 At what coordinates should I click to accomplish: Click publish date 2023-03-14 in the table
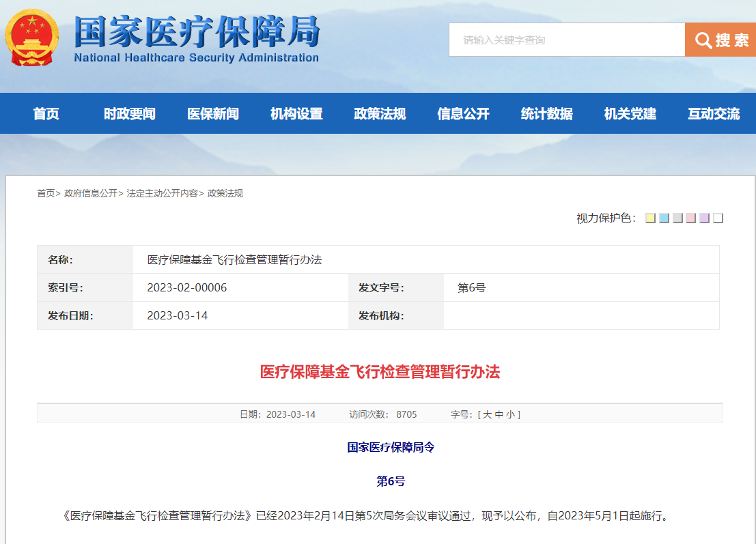(178, 315)
